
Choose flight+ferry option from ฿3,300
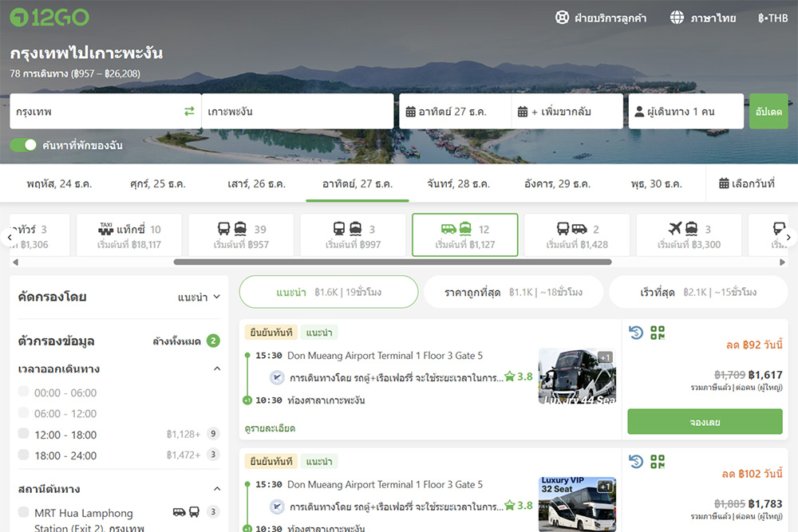(689, 235)
